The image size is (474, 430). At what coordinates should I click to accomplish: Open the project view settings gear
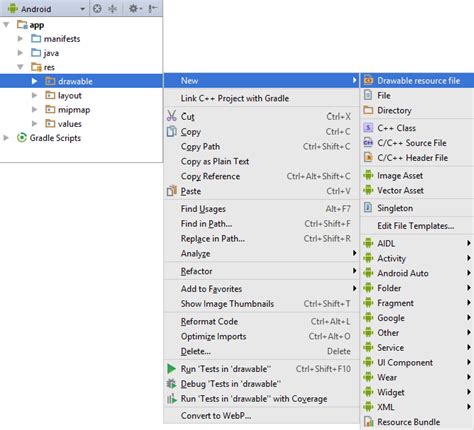click(x=134, y=9)
